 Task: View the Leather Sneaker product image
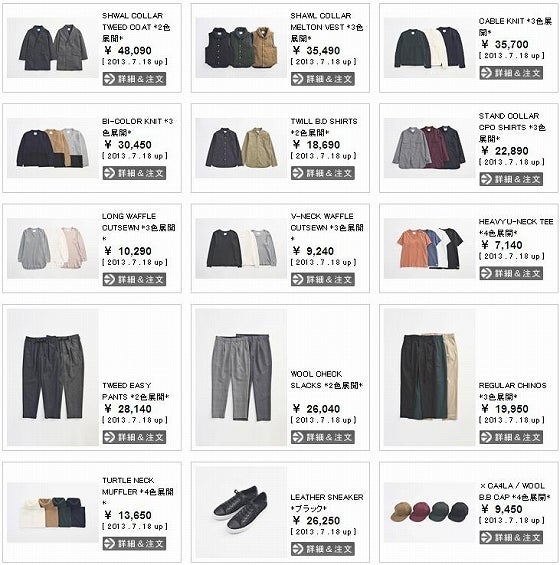[x=241, y=512]
